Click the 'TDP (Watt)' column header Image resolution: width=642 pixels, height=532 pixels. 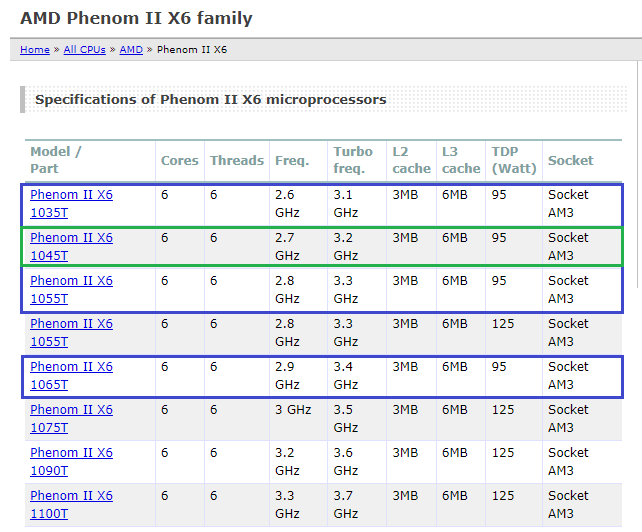514,160
